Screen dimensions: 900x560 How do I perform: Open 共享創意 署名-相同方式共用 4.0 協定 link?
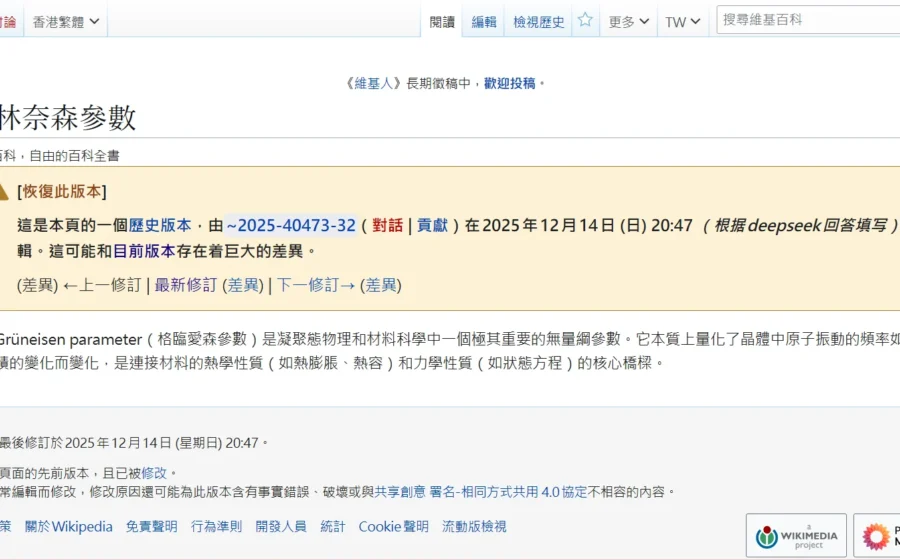[x=481, y=492]
